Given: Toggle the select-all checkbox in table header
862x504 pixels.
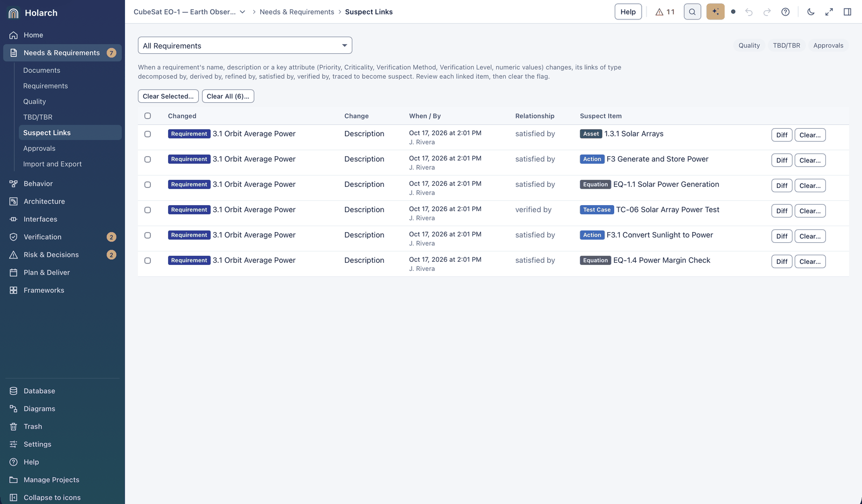Looking at the screenshot, I should tap(148, 116).
